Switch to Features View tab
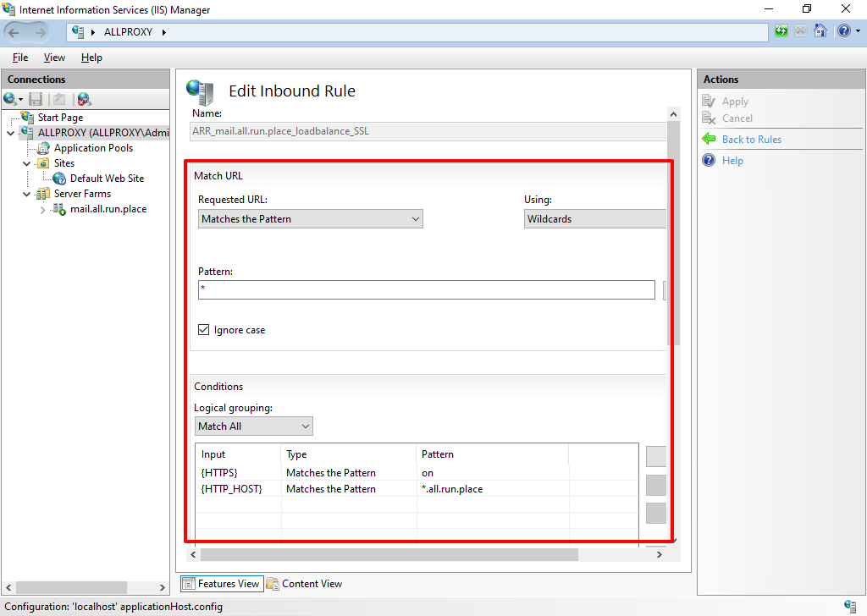The height and width of the screenshot is (616, 867). point(222,583)
